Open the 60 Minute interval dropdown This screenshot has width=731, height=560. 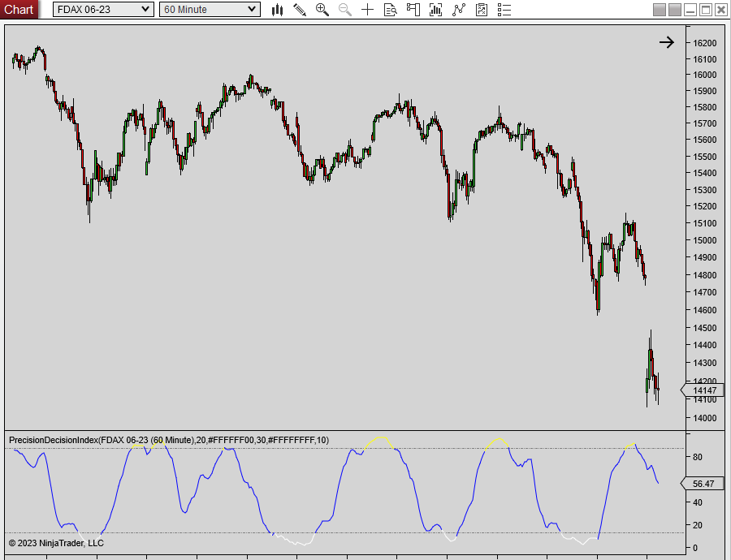[x=210, y=10]
